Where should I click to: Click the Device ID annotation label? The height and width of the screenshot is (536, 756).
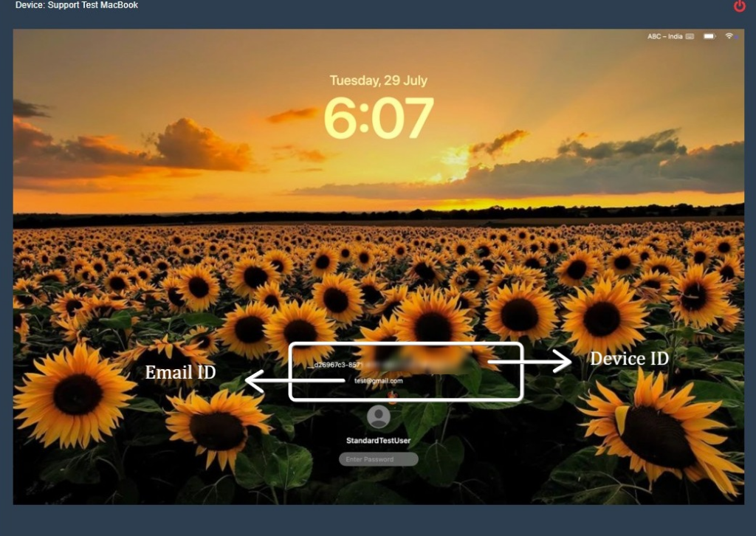(x=629, y=359)
